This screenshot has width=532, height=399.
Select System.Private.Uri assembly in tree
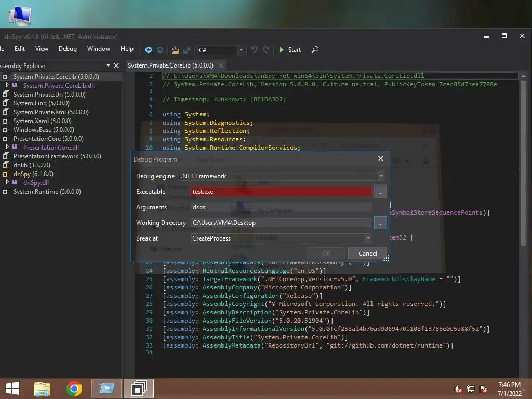[49, 95]
